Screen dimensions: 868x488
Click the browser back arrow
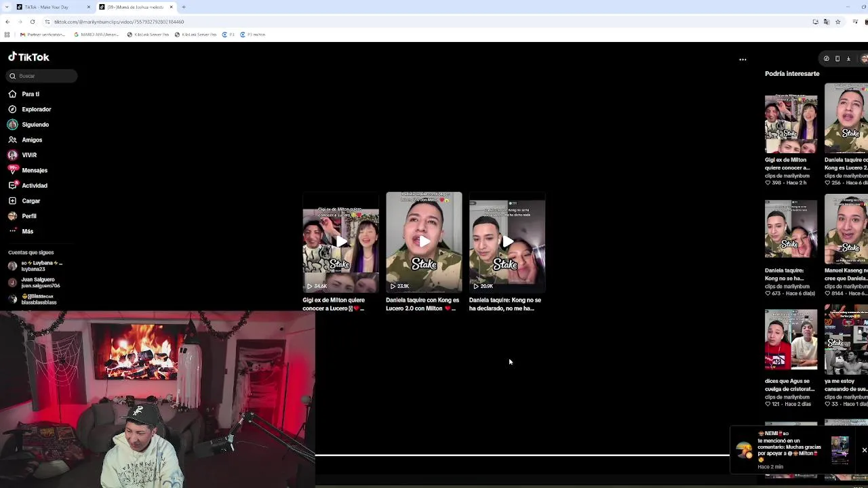(x=7, y=22)
